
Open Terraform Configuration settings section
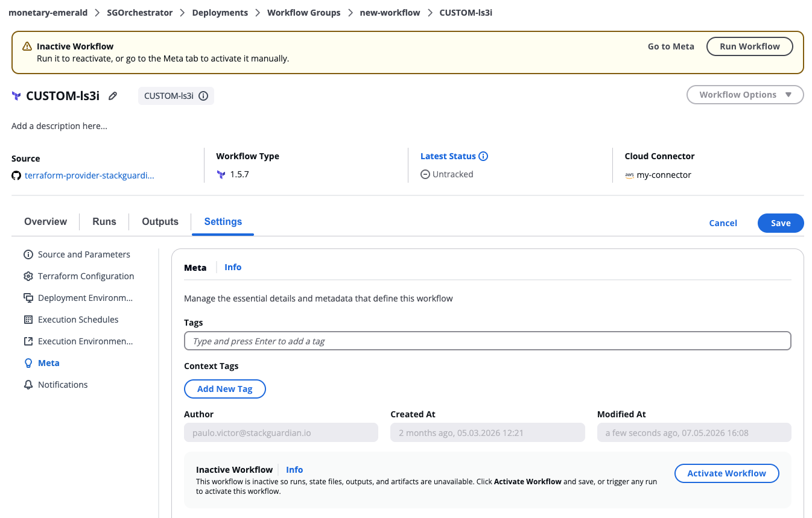pos(86,276)
